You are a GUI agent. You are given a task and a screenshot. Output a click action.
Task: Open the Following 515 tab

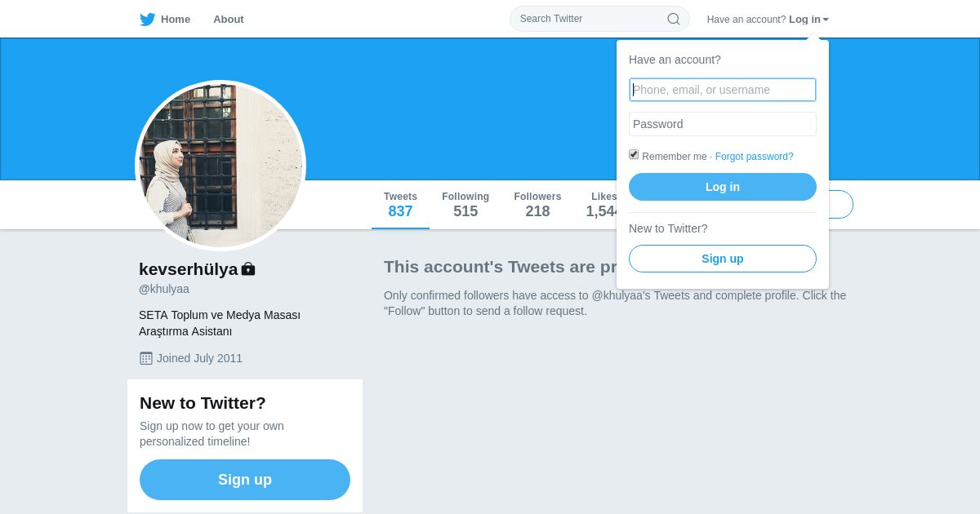coord(465,205)
